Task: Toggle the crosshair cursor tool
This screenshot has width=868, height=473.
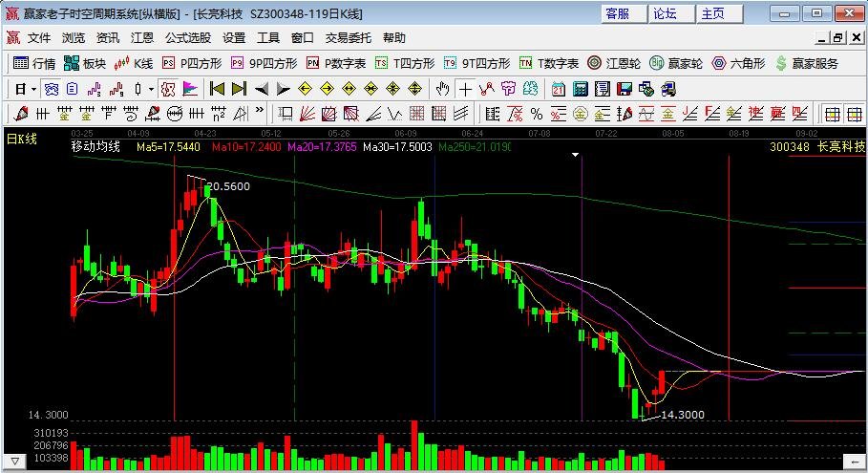Action: click(465, 89)
